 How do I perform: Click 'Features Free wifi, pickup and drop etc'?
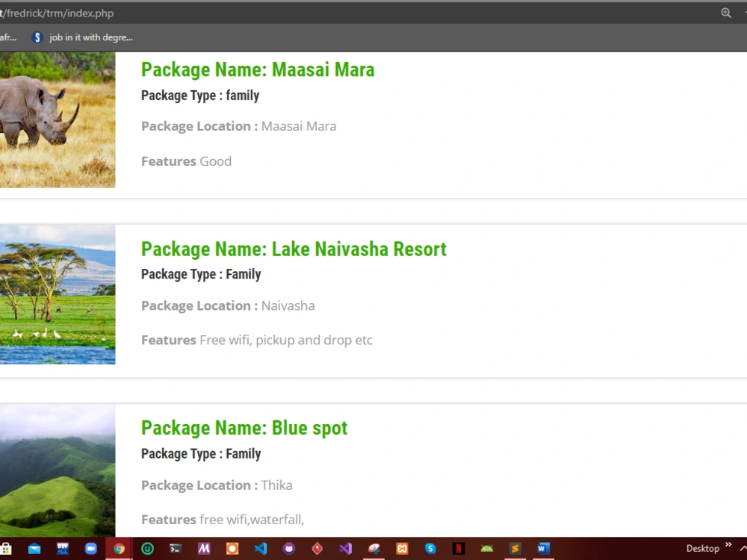(x=257, y=340)
